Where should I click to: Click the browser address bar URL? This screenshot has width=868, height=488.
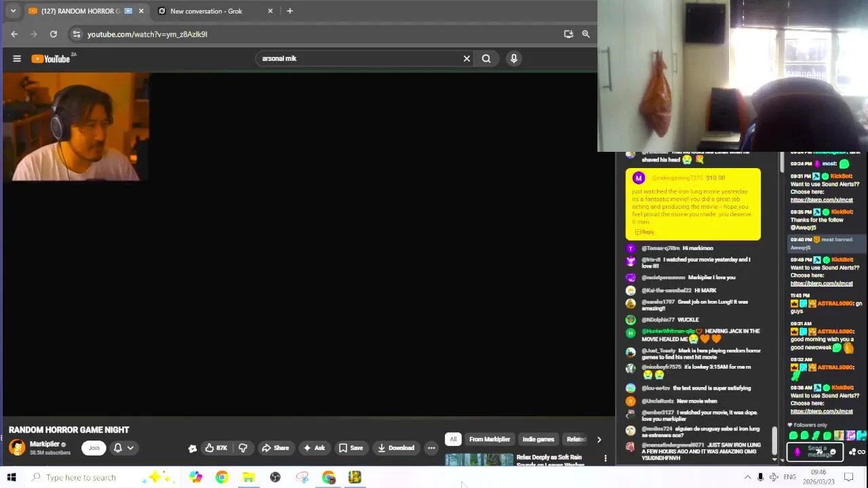coord(147,34)
